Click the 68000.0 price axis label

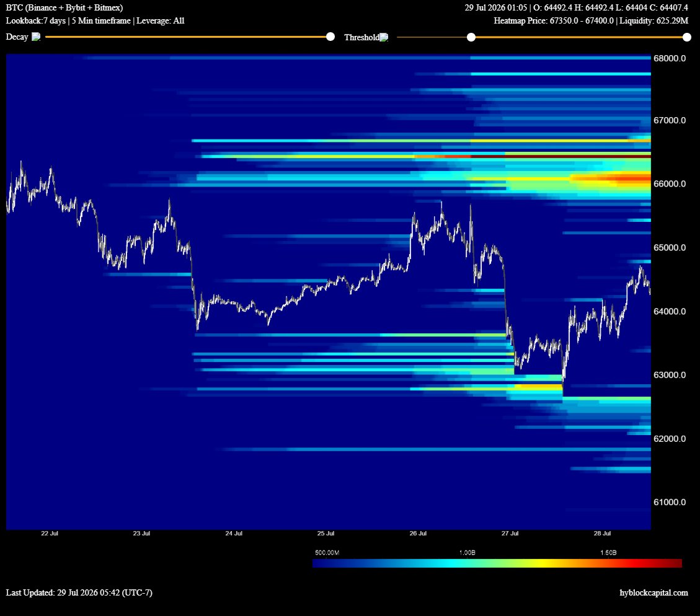(670, 58)
